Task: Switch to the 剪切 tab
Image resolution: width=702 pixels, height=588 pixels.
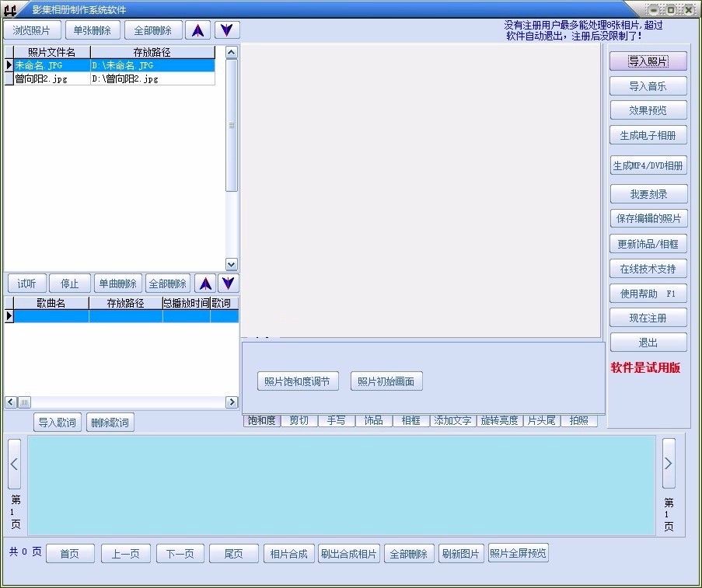Action: 299,420
